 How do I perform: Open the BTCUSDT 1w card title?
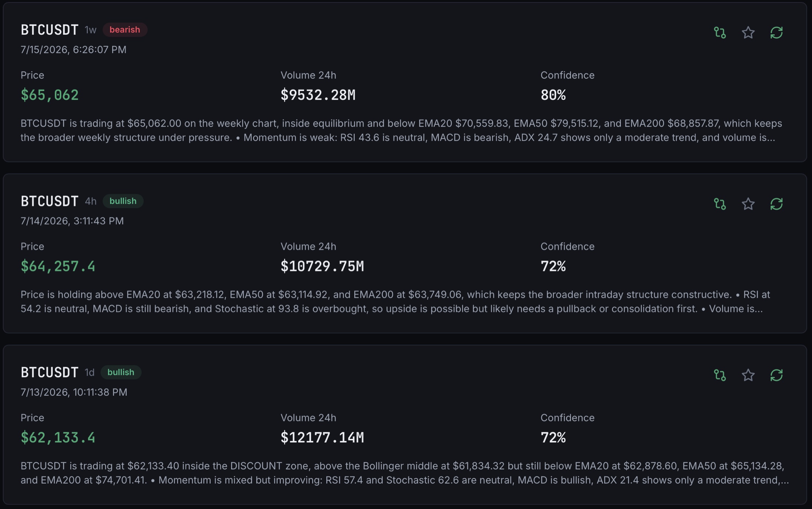[x=49, y=30]
